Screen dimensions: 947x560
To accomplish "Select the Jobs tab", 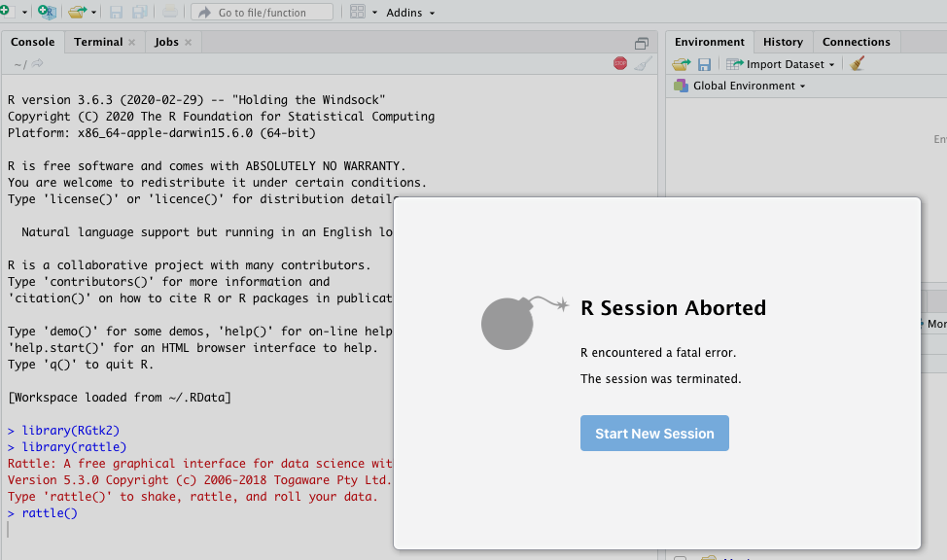I will click(166, 42).
